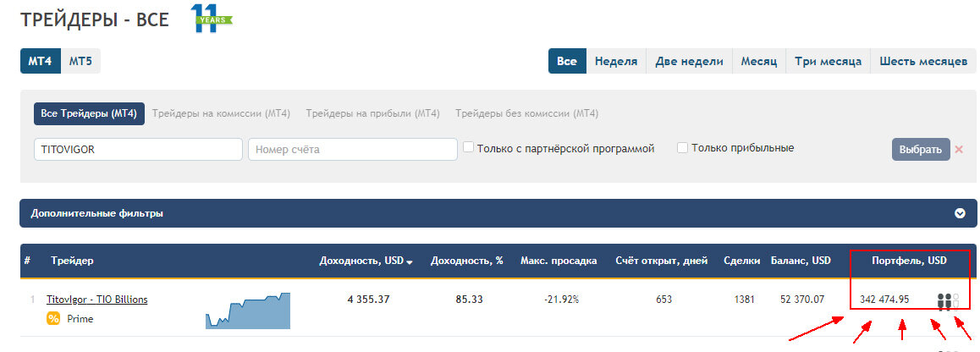Click the 11 Years anniversary logo
This screenshot has width=980, height=352.
(212, 18)
